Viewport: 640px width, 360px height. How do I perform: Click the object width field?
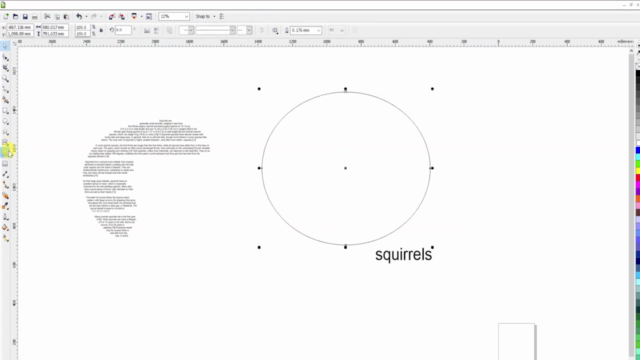coord(55,27)
